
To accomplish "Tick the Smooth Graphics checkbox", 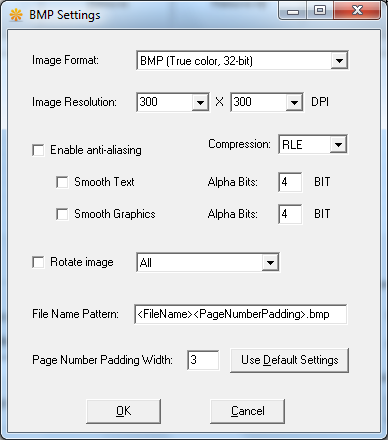I will 62,214.
